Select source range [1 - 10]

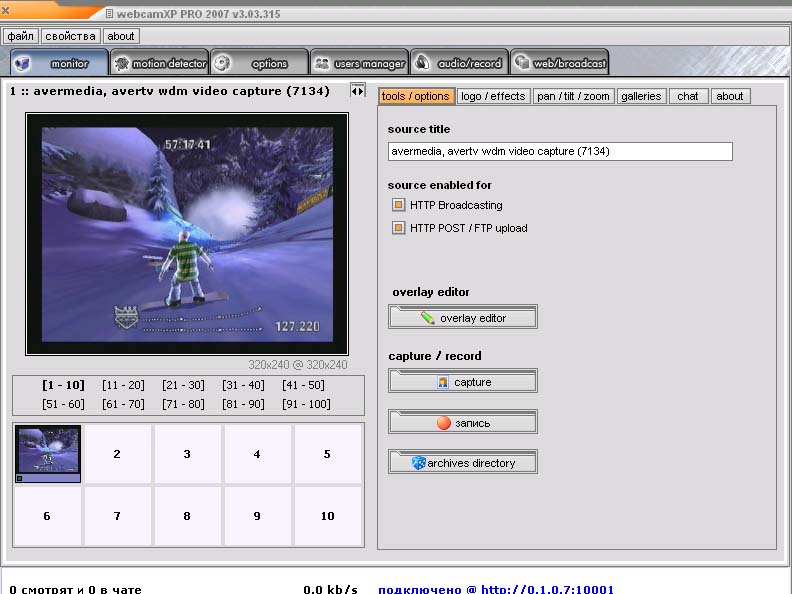coord(63,385)
